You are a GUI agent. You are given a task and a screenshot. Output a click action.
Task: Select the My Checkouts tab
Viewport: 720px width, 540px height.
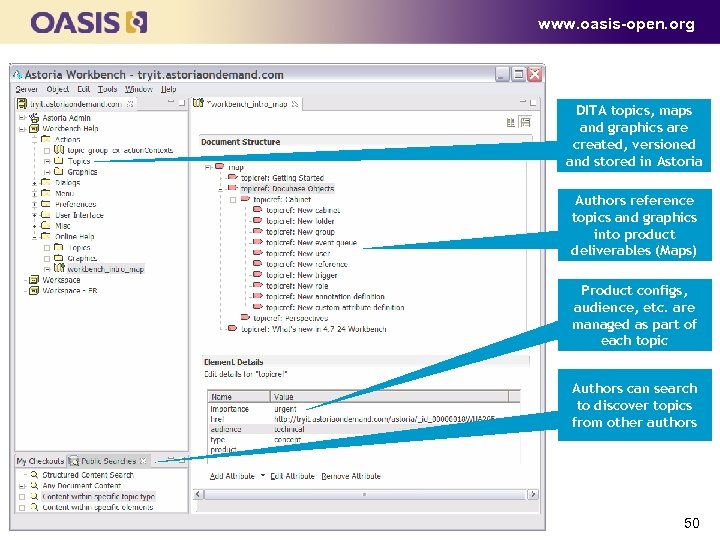pos(40,461)
